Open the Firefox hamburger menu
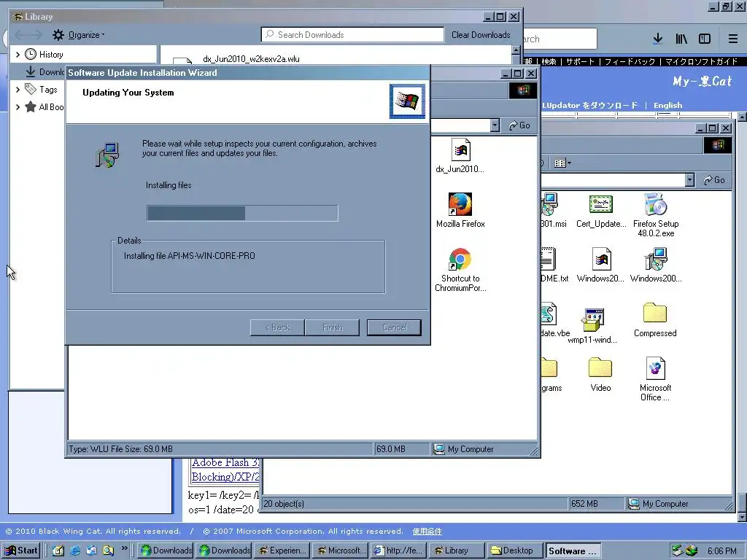The width and height of the screenshot is (747, 560). [733, 39]
